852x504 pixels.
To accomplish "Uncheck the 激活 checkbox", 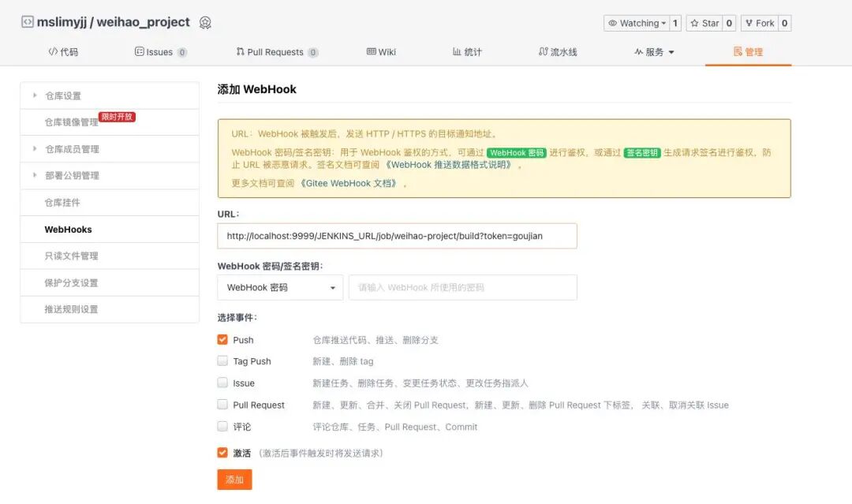I will pyautogui.click(x=222, y=453).
